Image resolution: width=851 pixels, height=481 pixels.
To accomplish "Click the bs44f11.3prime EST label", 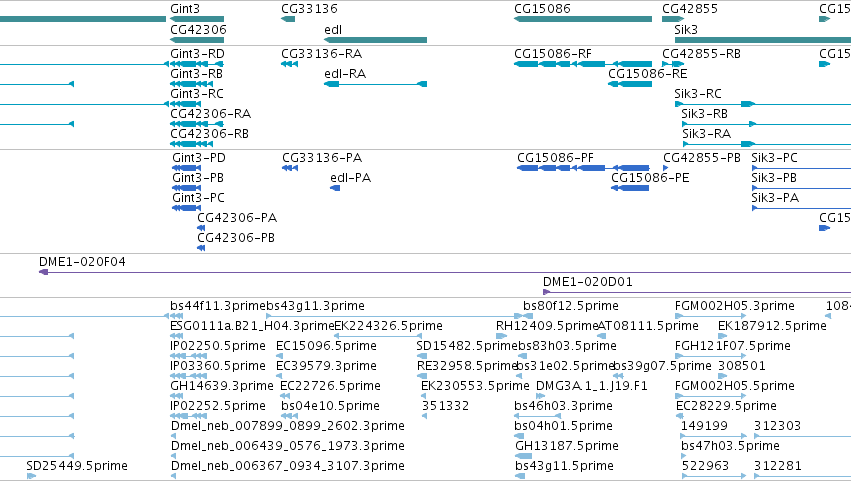I will tap(218, 306).
